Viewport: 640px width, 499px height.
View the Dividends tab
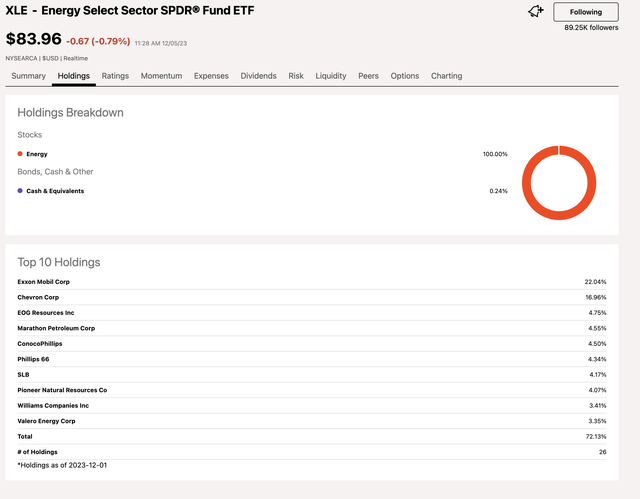[x=258, y=76]
